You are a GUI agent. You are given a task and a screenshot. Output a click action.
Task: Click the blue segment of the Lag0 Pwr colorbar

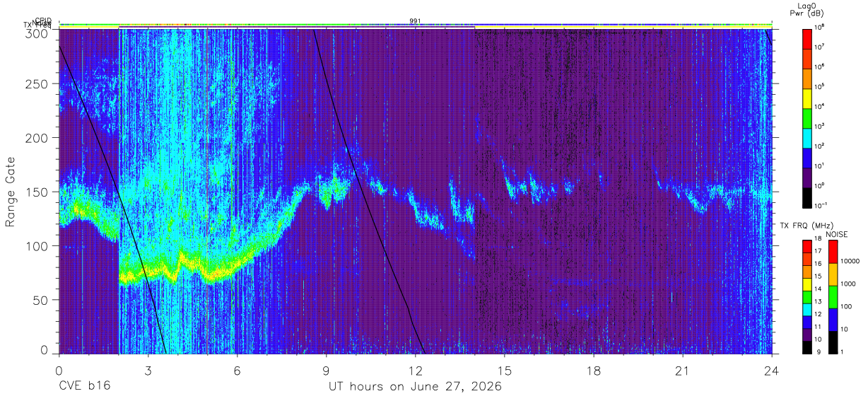(x=807, y=156)
